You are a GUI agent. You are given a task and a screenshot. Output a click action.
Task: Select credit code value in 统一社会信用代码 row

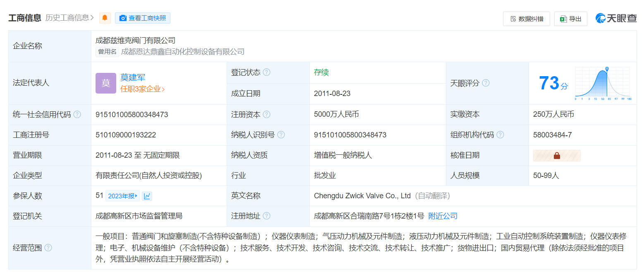point(132,115)
